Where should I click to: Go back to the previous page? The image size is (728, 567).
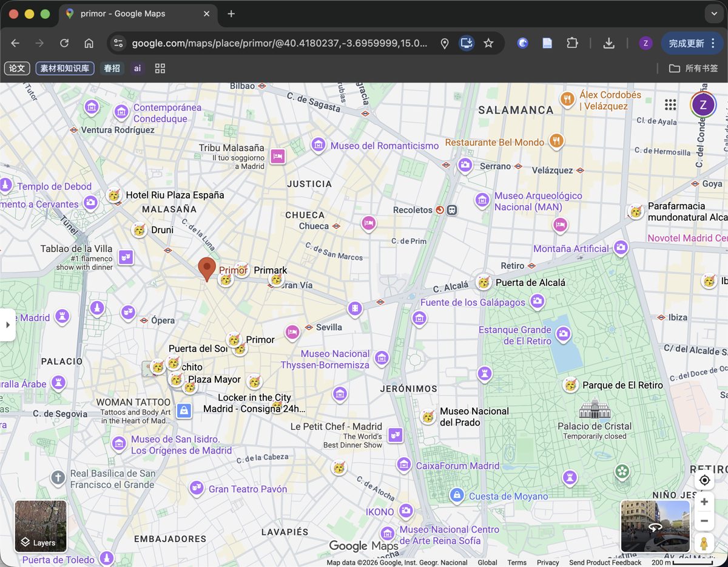tap(15, 43)
